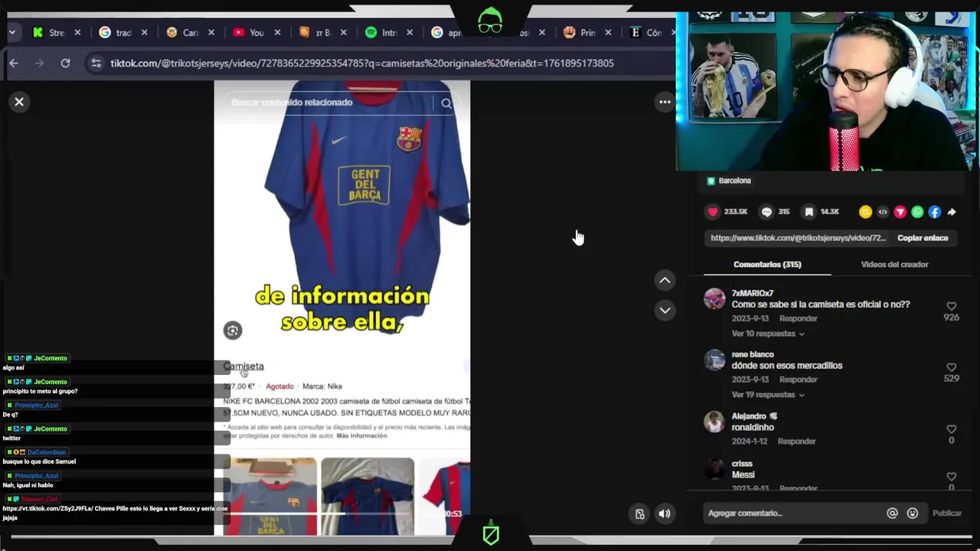Open 7xMARIOx7's profile avatar

714,298
